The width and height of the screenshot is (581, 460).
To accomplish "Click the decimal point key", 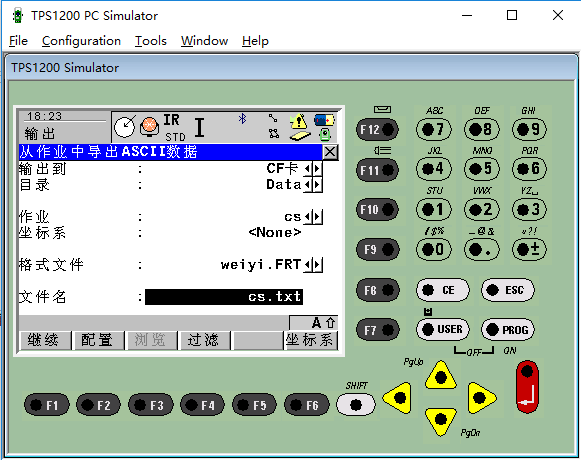I will (482, 249).
